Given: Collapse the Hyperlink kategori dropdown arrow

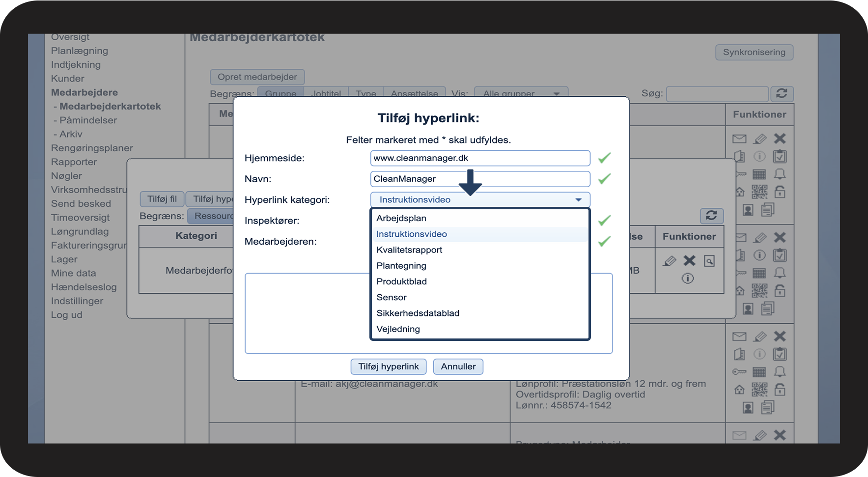Looking at the screenshot, I should [x=578, y=199].
